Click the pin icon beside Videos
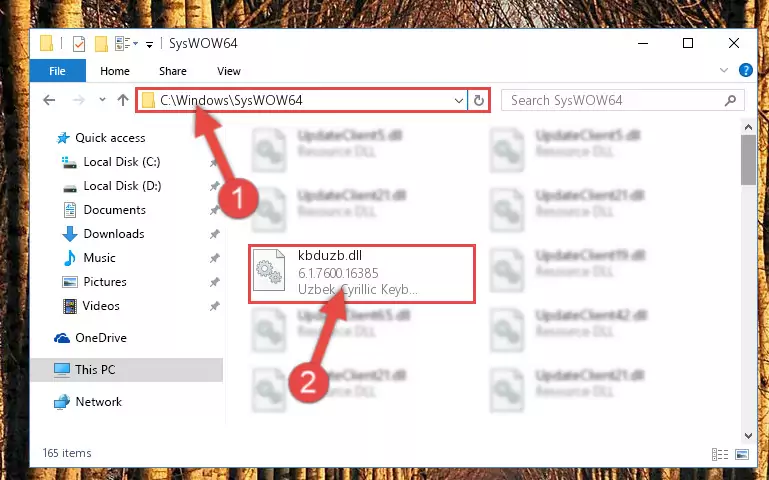 tap(214, 306)
